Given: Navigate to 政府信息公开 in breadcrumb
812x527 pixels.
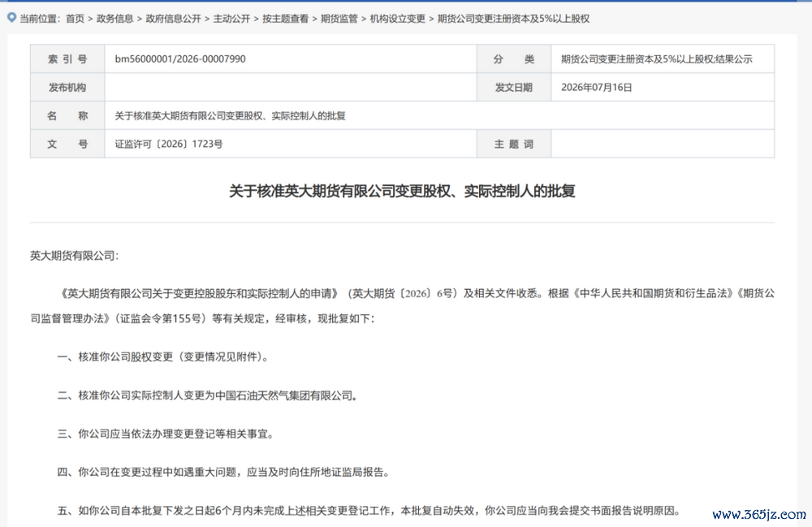Looking at the screenshot, I should pyautogui.click(x=173, y=19).
